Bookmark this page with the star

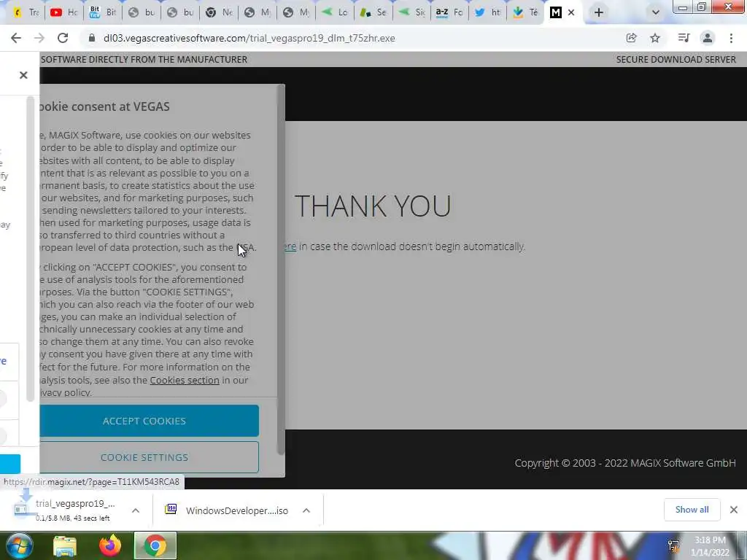pyautogui.click(x=655, y=38)
